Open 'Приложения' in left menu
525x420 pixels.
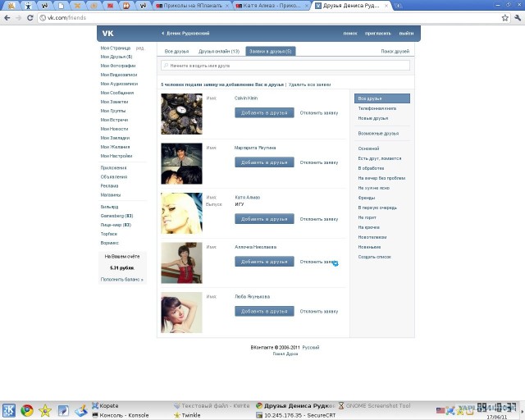click(113, 168)
